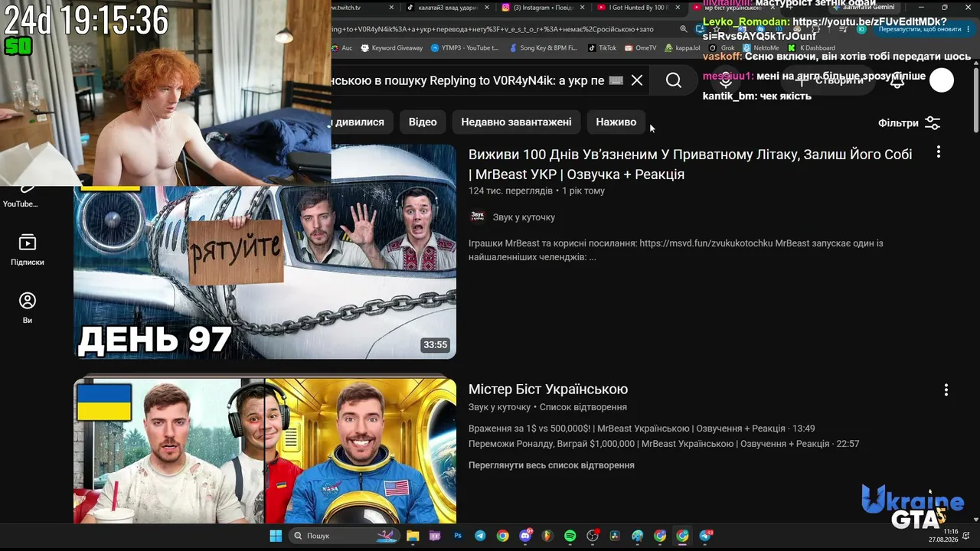The image size is (980, 551).
Task: Open the Звук у куточку channel avatar
Action: (x=478, y=217)
